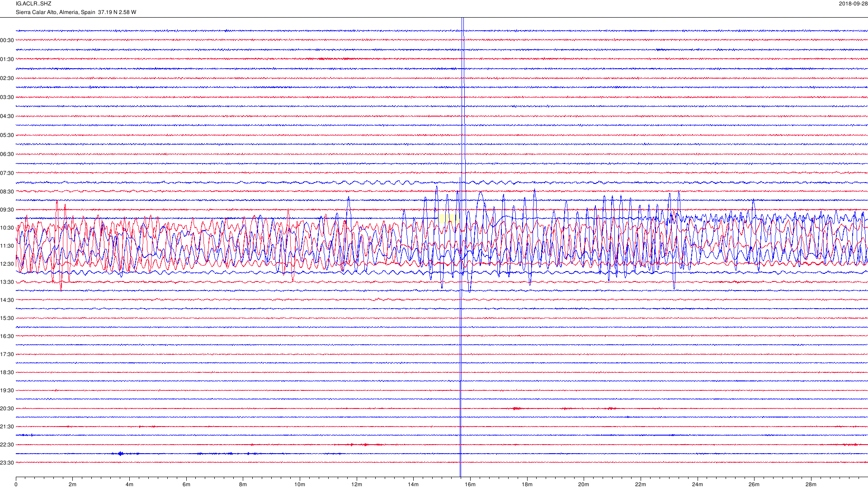Select the 05:30 time label
The image size is (868, 488).
coord(7,135)
